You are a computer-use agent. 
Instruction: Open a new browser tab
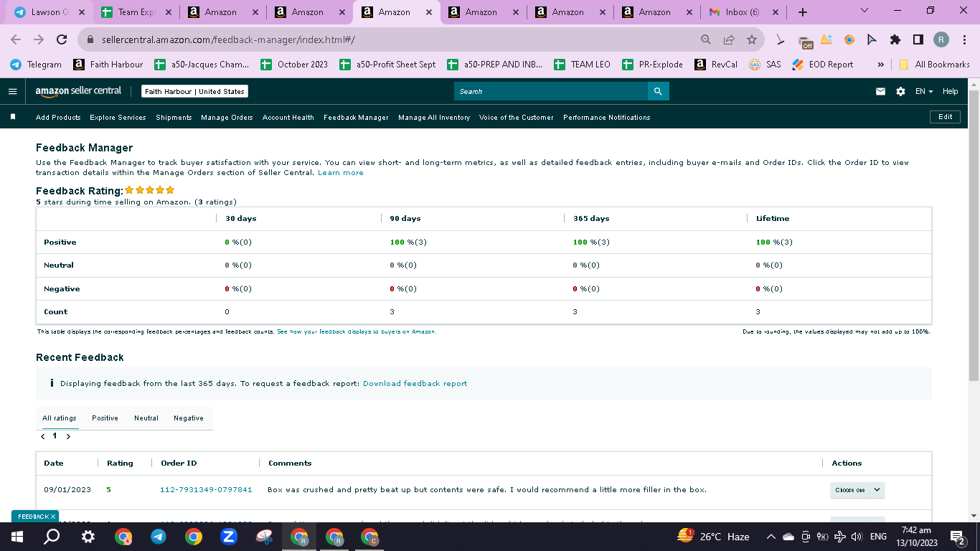tap(803, 12)
